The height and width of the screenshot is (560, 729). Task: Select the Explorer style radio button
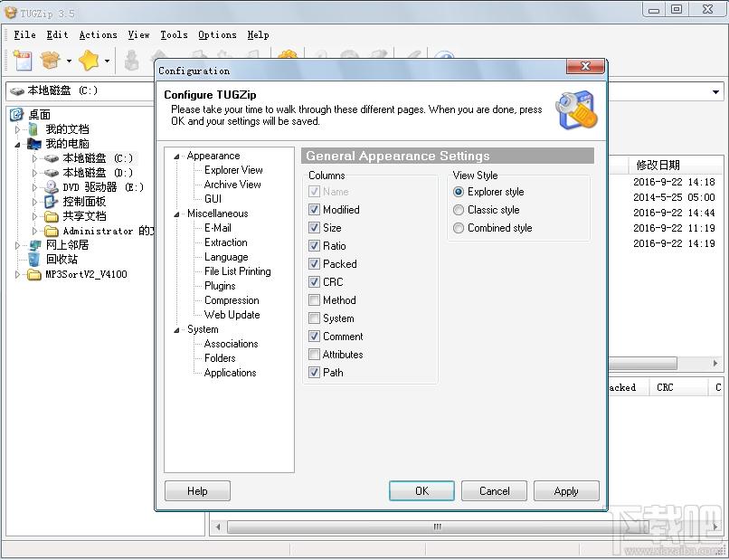(x=459, y=192)
